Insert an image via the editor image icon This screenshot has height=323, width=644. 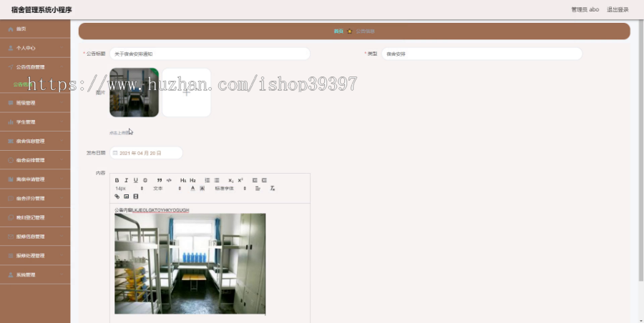127,197
